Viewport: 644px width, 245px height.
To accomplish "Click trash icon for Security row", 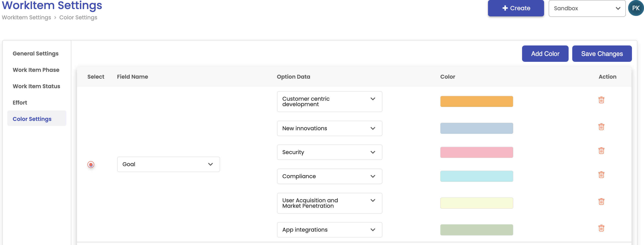I will pyautogui.click(x=601, y=151).
